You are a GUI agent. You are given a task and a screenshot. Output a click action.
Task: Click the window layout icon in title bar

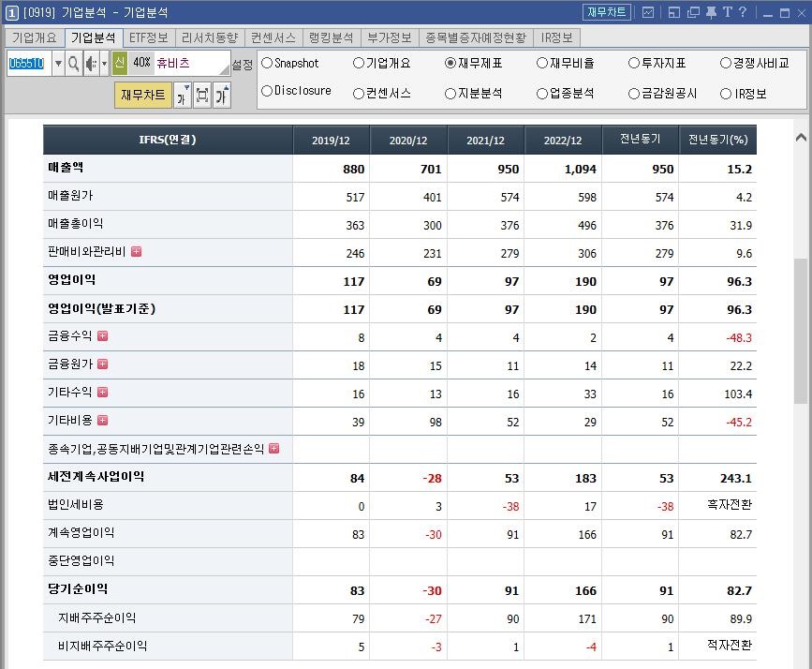(673, 12)
